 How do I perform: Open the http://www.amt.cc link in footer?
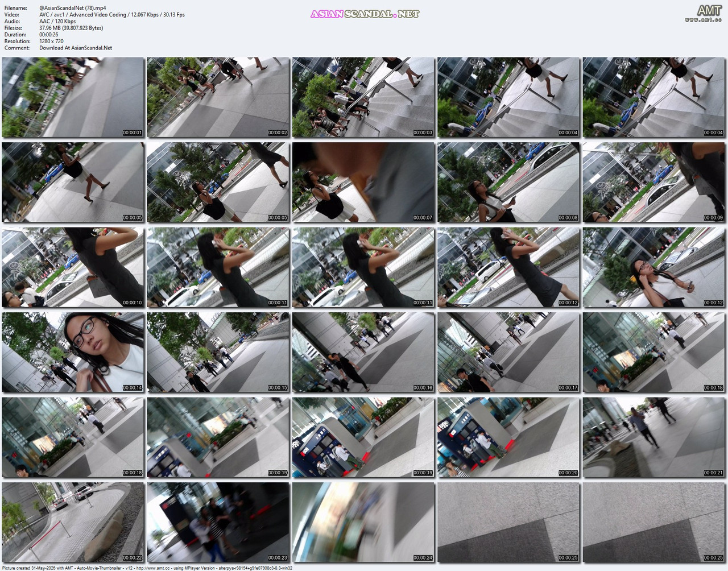(152, 568)
